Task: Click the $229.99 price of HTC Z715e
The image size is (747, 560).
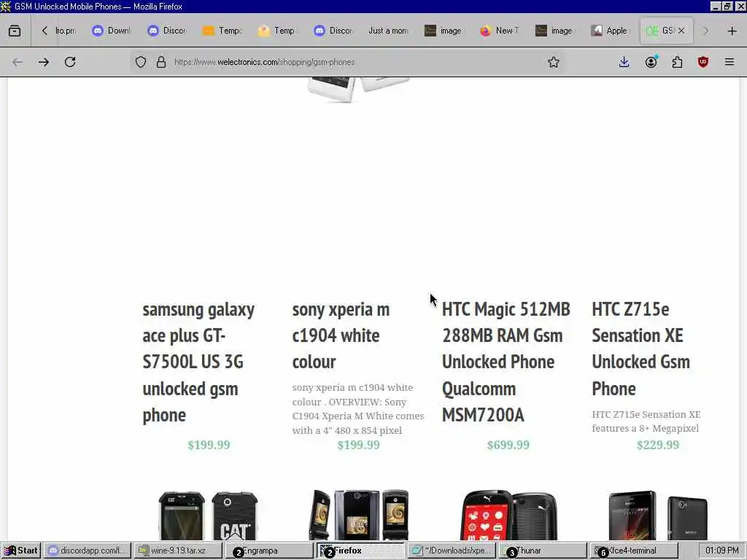Action: [x=658, y=445]
